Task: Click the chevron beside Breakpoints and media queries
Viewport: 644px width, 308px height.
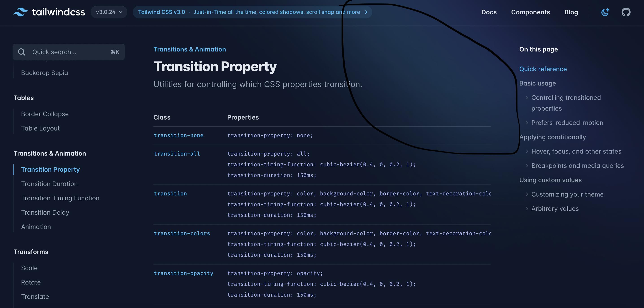Action: [x=527, y=165]
